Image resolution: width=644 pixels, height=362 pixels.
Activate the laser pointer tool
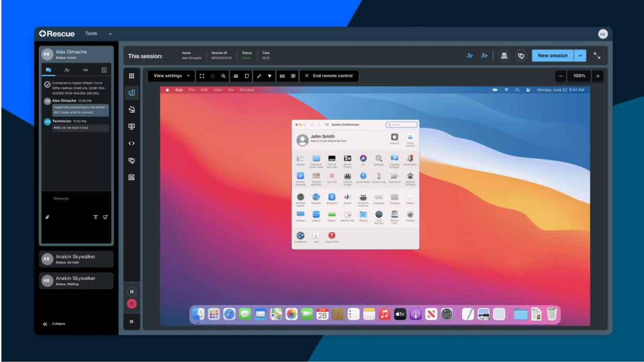(271, 76)
